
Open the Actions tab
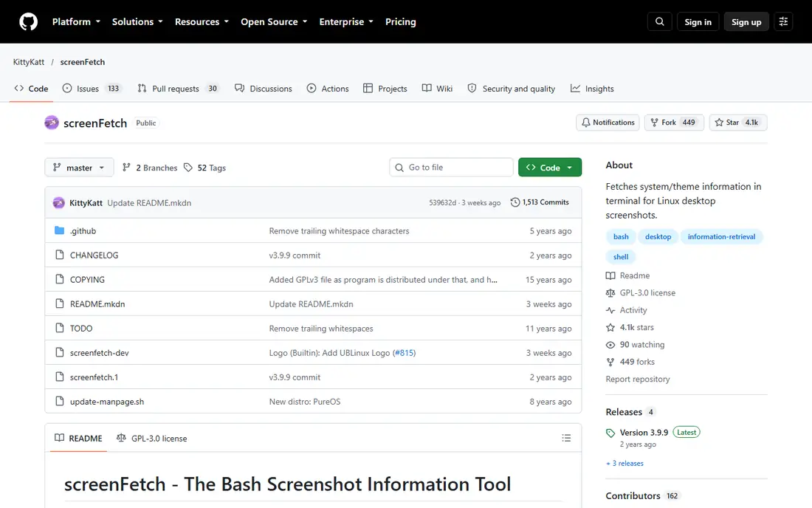click(328, 89)
